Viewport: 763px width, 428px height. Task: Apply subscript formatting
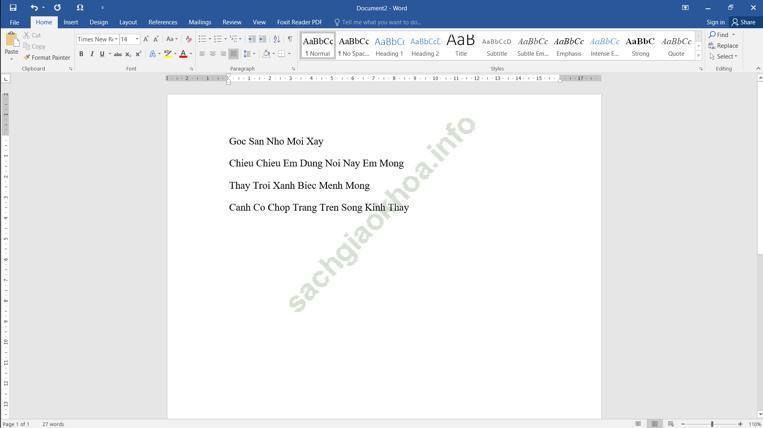[128, 54]
